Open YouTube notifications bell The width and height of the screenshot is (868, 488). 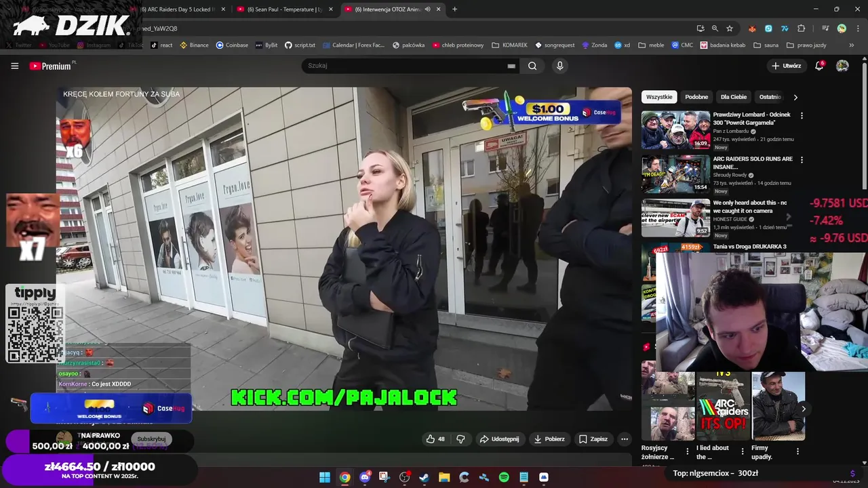click(819, 66)
